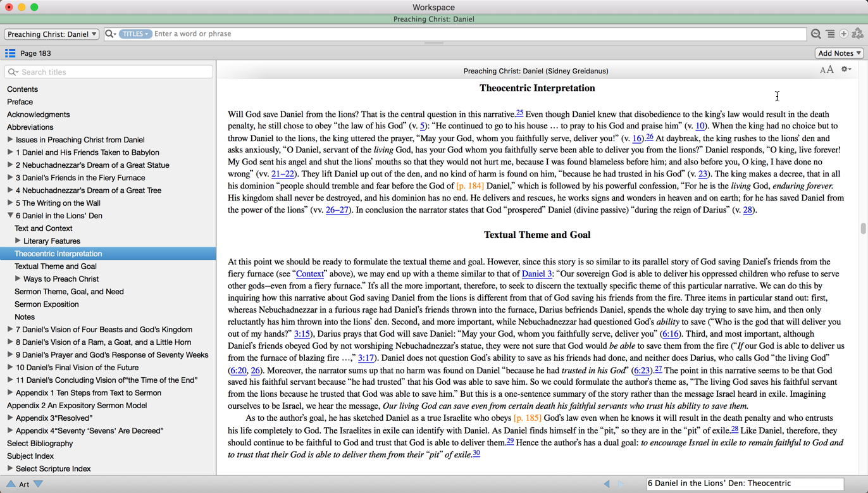The height and width of the screenshot is (493, 868).
Task: Select Textual Theme and Goal in sidebar
Action: [x=56, y=266]
